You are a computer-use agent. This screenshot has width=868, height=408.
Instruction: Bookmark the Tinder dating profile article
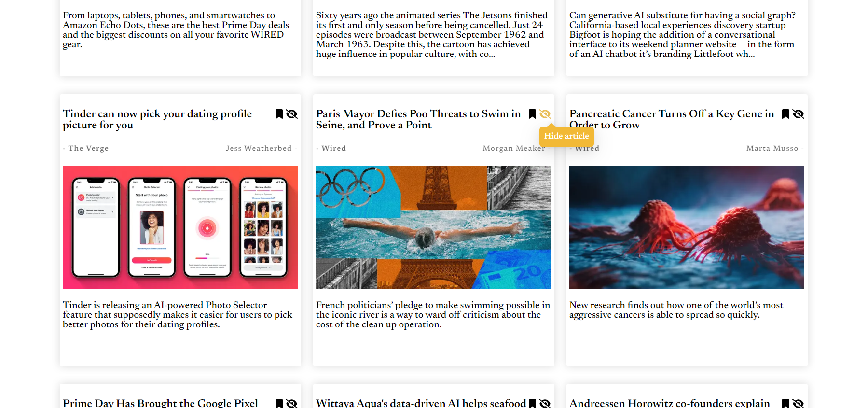(279, 114)
